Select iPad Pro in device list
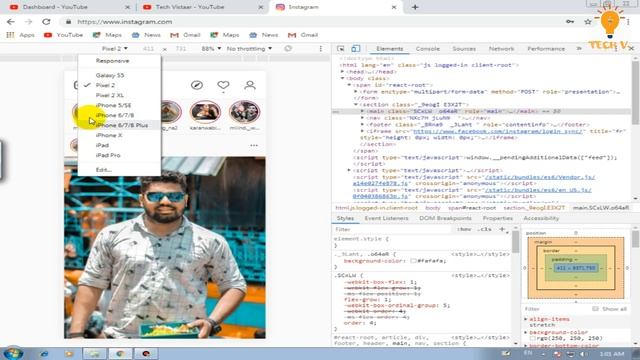This screenshot has height=360, width=640. click(x=119, y=156)
